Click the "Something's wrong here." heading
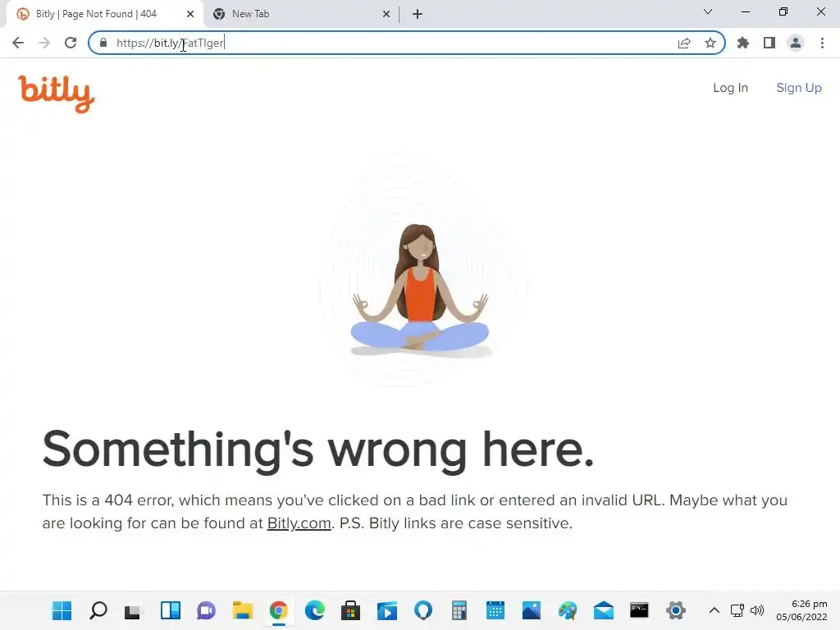The image size is (840, 630). 318,450
